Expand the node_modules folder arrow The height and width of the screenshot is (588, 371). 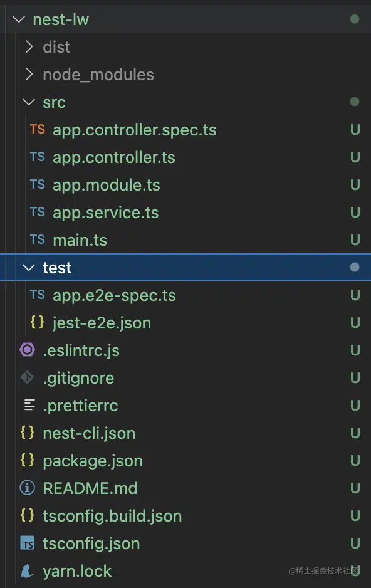(29, 74)
